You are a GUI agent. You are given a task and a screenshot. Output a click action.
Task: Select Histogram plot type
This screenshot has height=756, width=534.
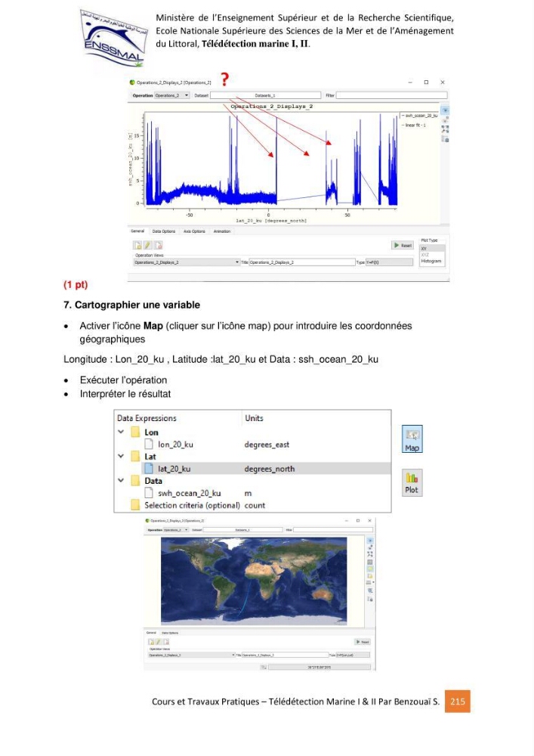pyautogui.click(x=432, y=261)
